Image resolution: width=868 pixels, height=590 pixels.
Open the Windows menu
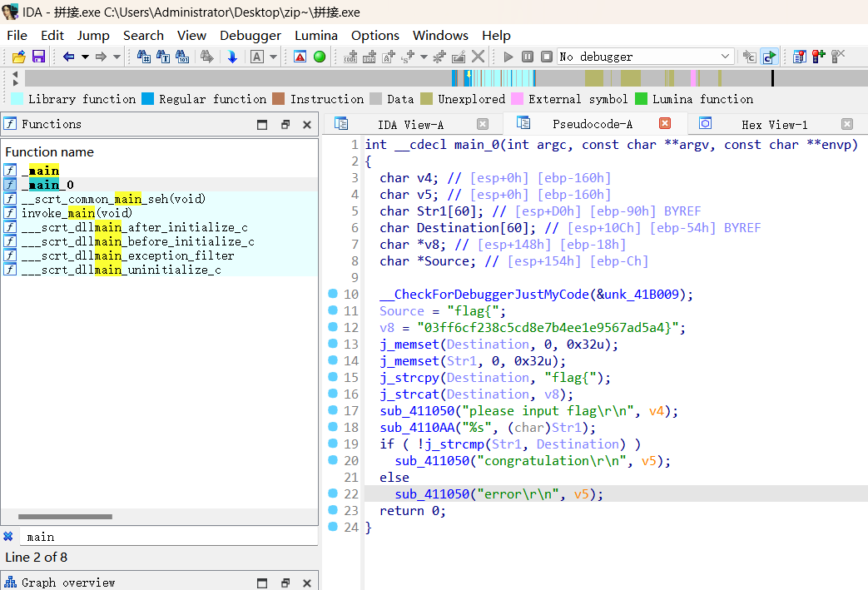440,36
